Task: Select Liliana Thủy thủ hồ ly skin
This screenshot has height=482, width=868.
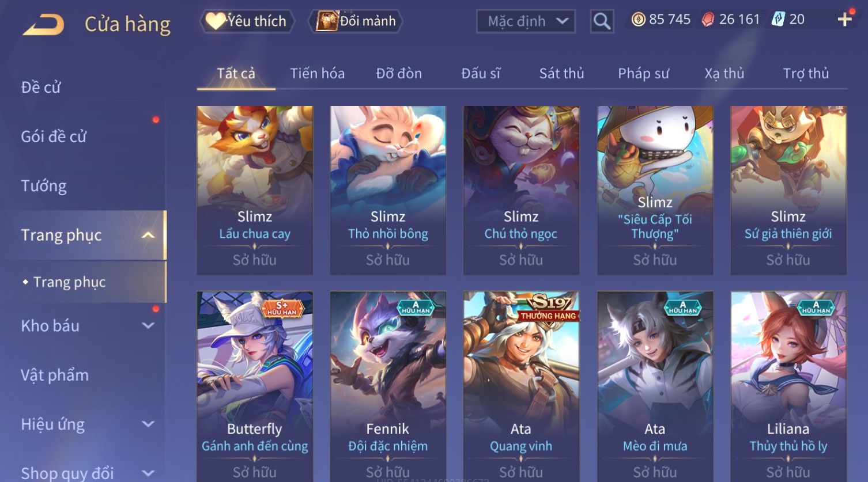Action: click(x=788, y=386)
